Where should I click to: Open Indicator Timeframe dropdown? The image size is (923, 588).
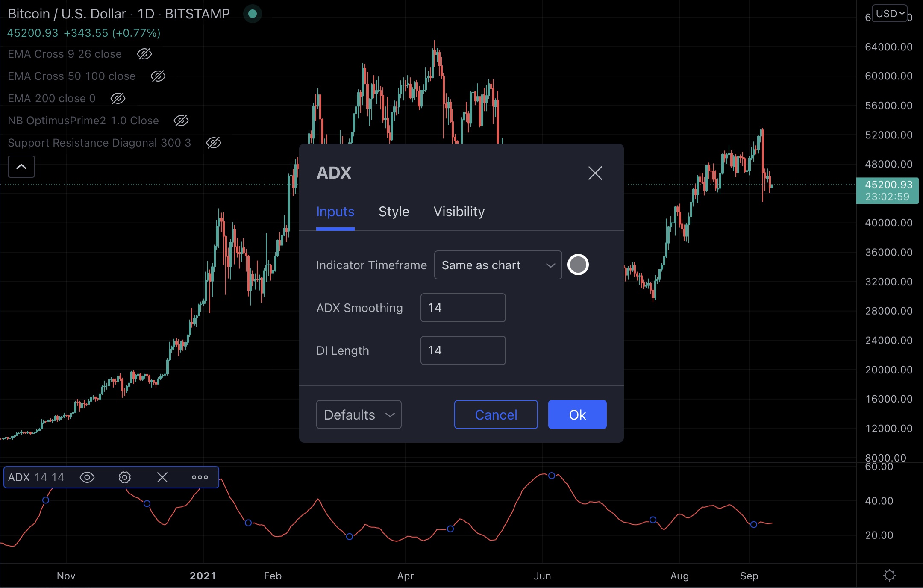[x=498, y=265]
